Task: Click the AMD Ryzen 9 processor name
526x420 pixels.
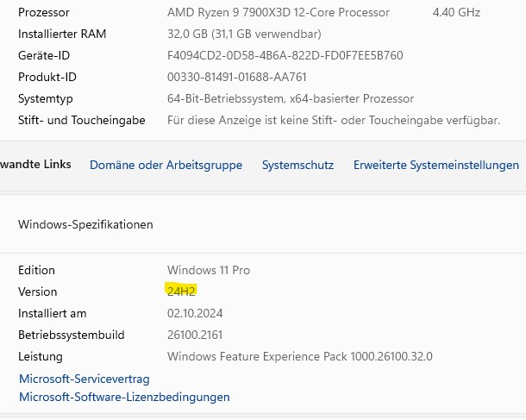Action: pyautogui.click(x=278, y=13)
